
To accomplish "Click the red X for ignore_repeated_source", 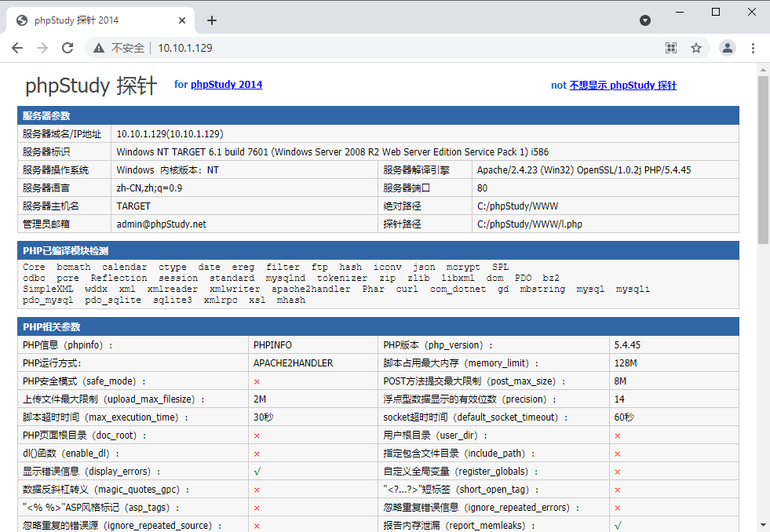I will [257, 526].
